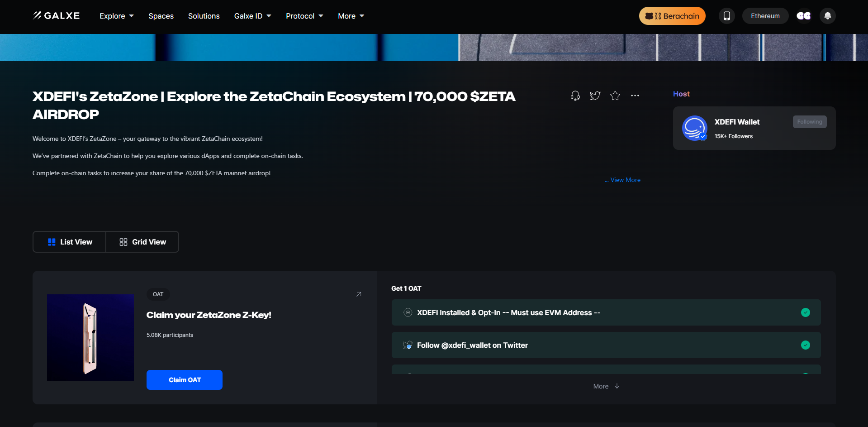Screen dimensions: 868x427
Task: Expand the Protocol dropdown menu
Action: coord(304,16)
